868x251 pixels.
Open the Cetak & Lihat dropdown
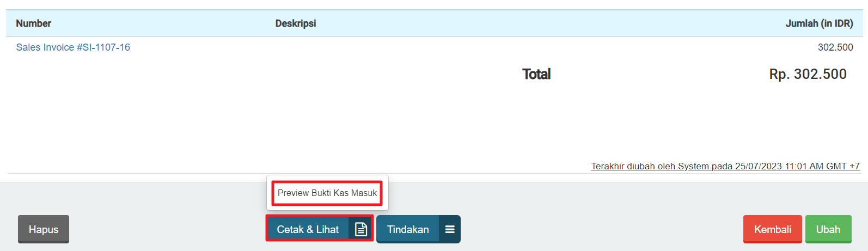319,229
